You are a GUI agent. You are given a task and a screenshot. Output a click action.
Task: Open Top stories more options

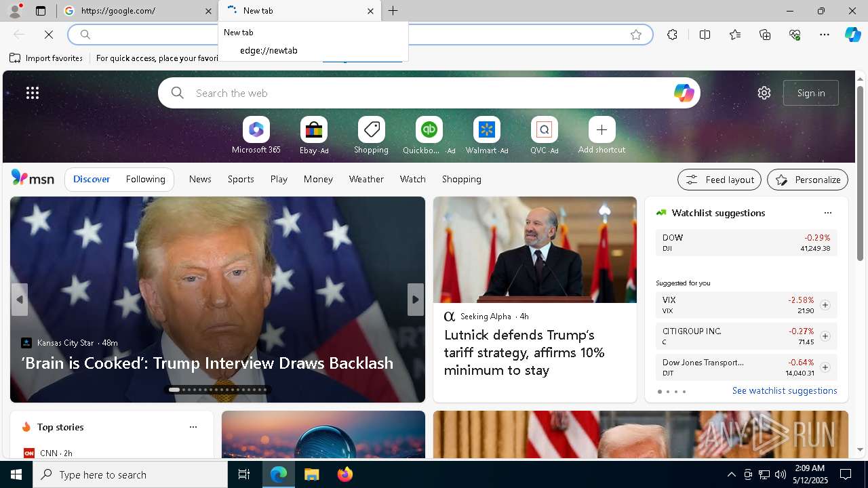click(x=193, y=427)
